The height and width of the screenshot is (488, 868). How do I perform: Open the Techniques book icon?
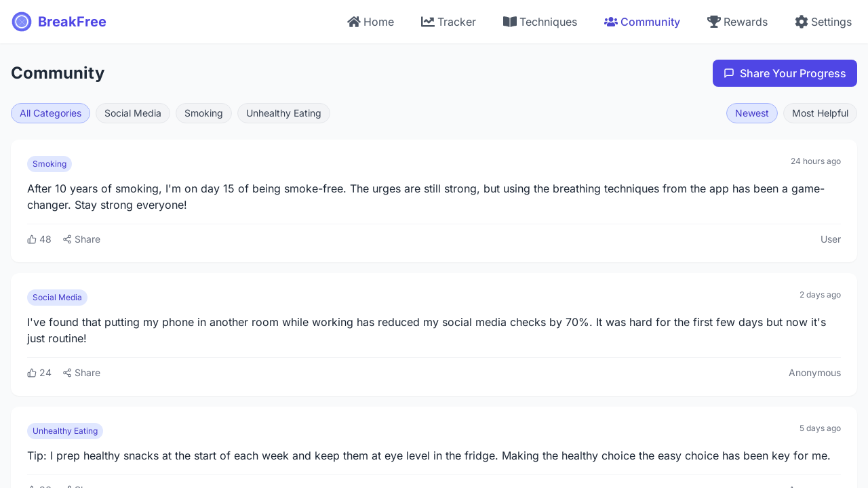click(510, 22)
